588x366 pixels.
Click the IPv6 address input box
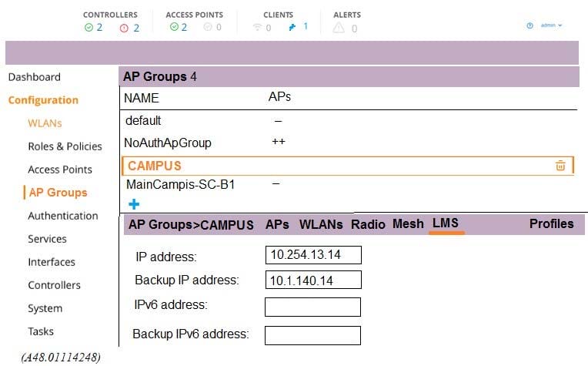pyautogui.click(x=312, y=307)
